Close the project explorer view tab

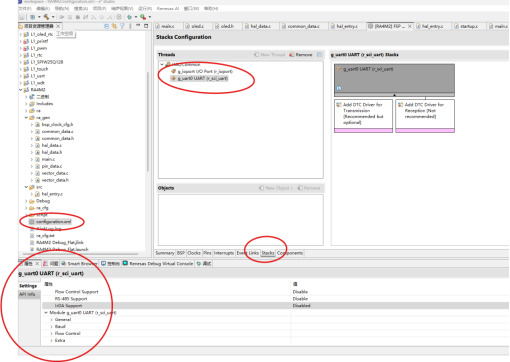click(x=58, y=26)
